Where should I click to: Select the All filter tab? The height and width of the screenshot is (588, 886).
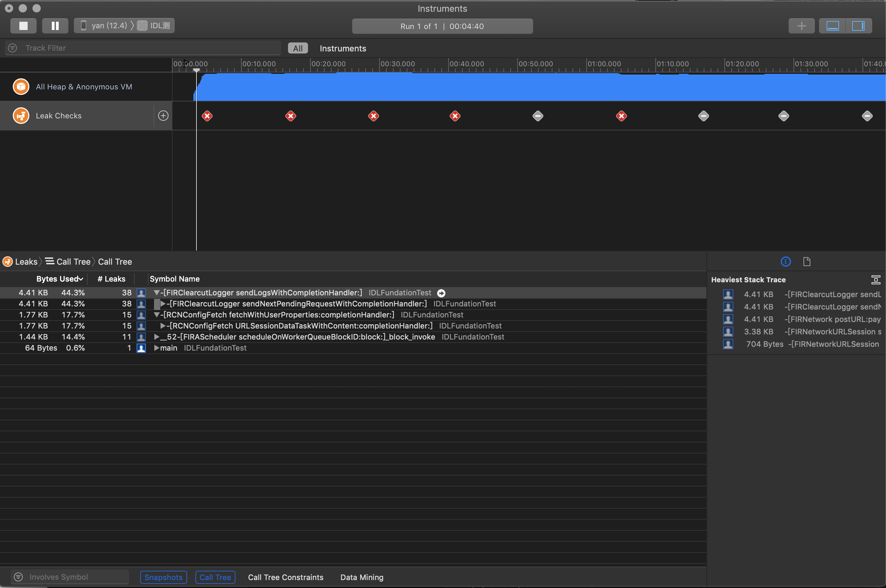[298, 48]
